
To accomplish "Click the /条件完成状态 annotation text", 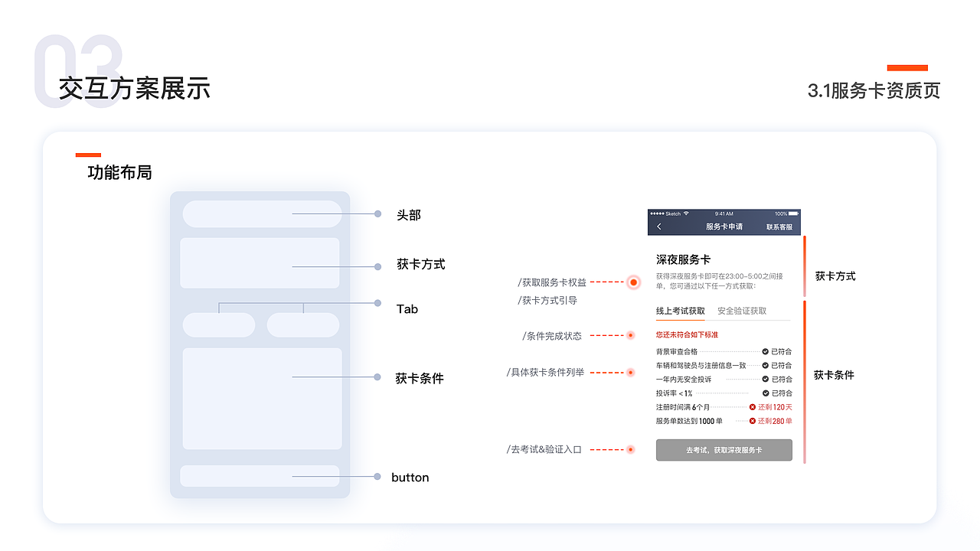I will [552, 335].
